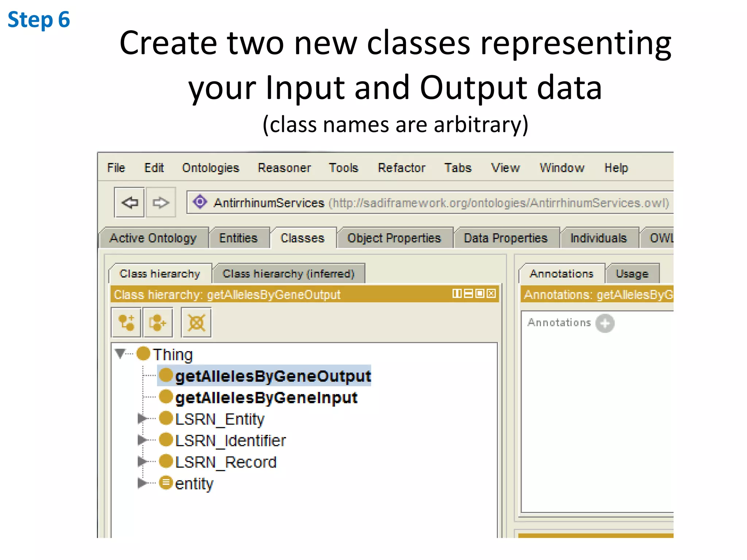Screen dimensions: 747x560
Task: Select getAllelesByGeneInput class label
Action: [266, 397]
